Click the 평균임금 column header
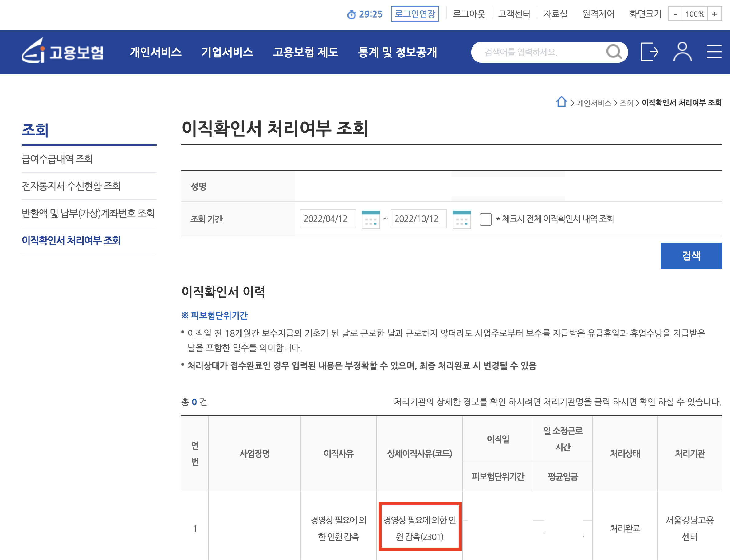 click(x=563, y=477)
